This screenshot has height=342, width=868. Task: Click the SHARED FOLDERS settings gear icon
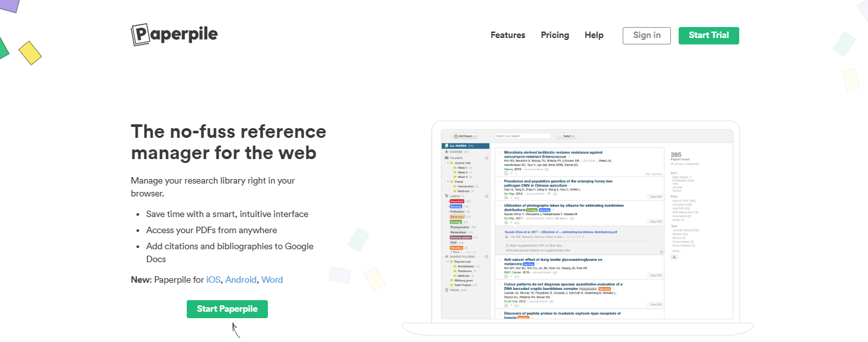coord(486,257)
